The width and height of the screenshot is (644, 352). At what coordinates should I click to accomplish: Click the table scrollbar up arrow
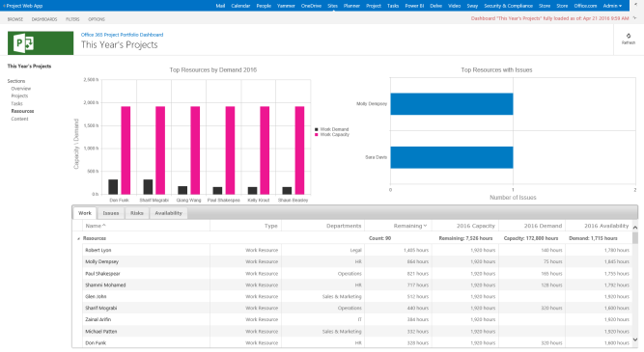pos(635,228)
